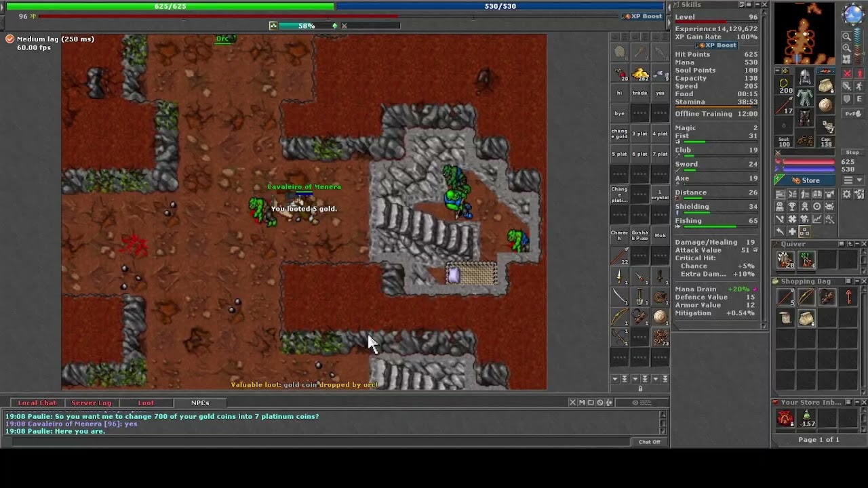The image size is (868, 488).
Task: Select the arrows stack of 28 in Quiver
Action: click(x=785, y=260)
